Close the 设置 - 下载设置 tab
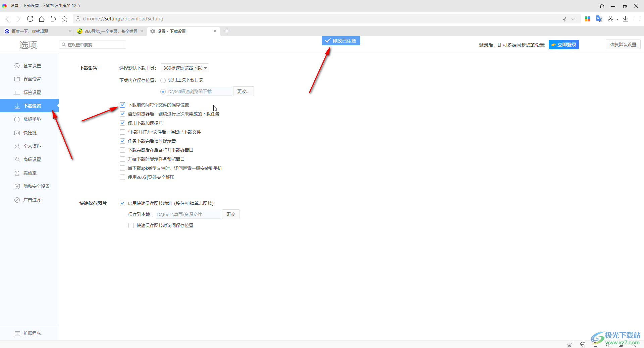Screen dimensions: 644x348 (x=215, y=31)
